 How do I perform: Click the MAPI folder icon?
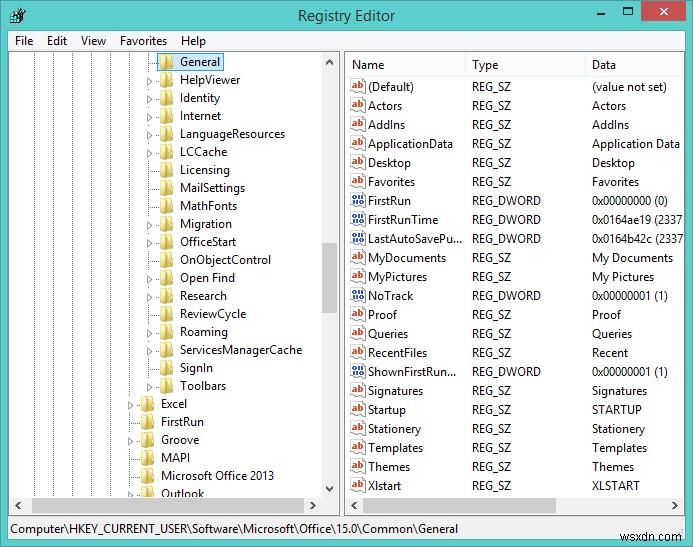(147, 458)
